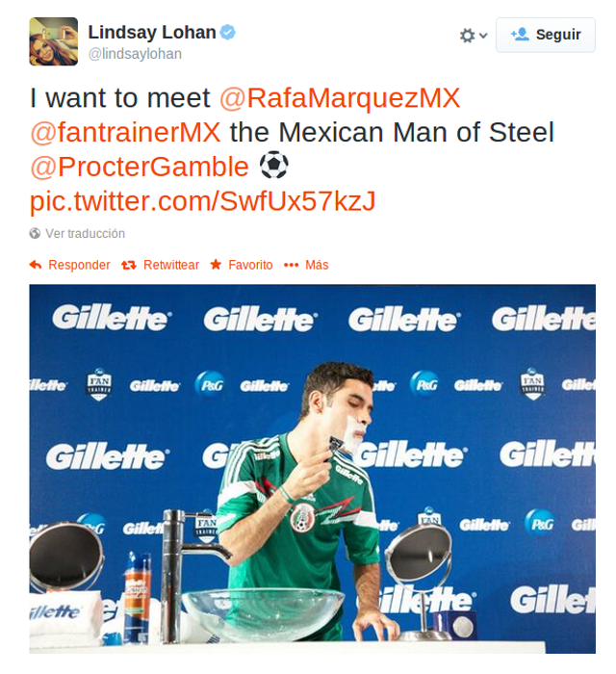Click the soccer ball emoji
The image size is (616, 674).
[x=273, y=167]
